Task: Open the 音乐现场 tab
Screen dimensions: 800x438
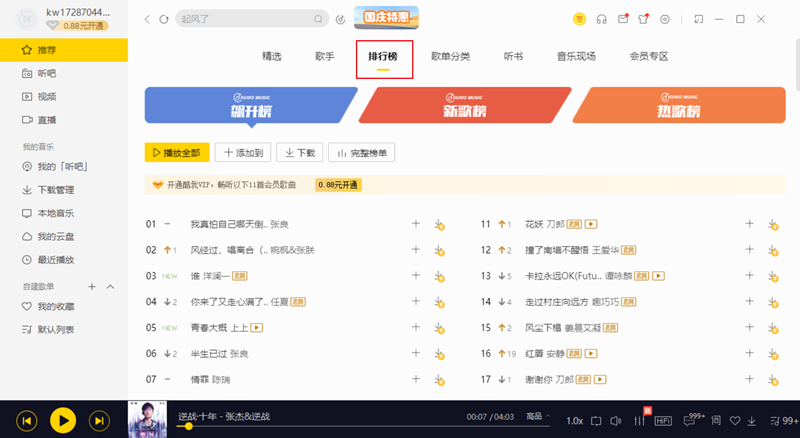Action: pos(576,56)
